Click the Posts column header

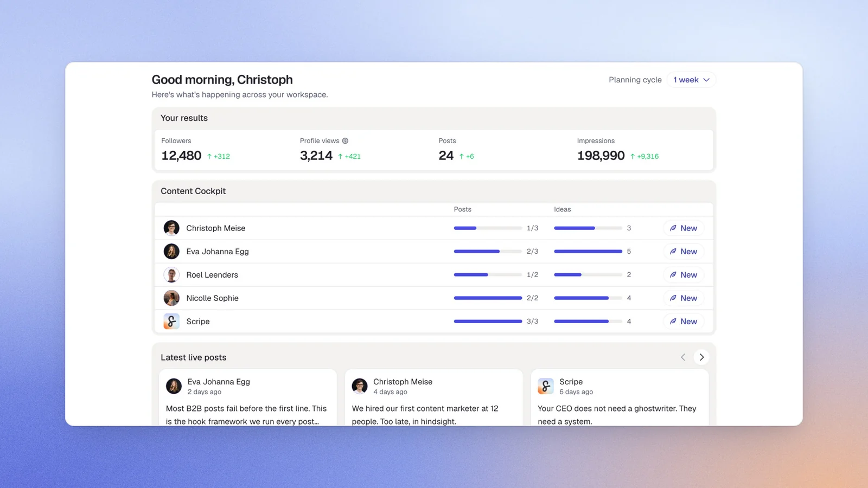click(x=463, y=209)
